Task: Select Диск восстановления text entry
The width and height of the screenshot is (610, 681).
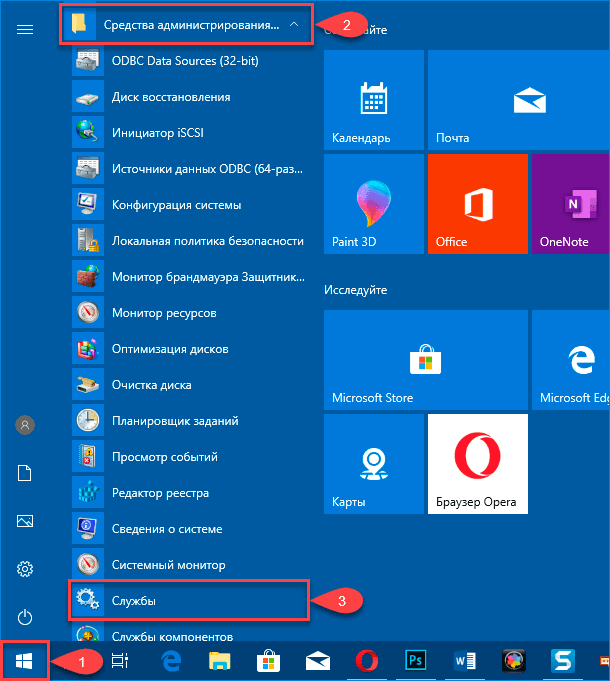Action: pos(171,97)
